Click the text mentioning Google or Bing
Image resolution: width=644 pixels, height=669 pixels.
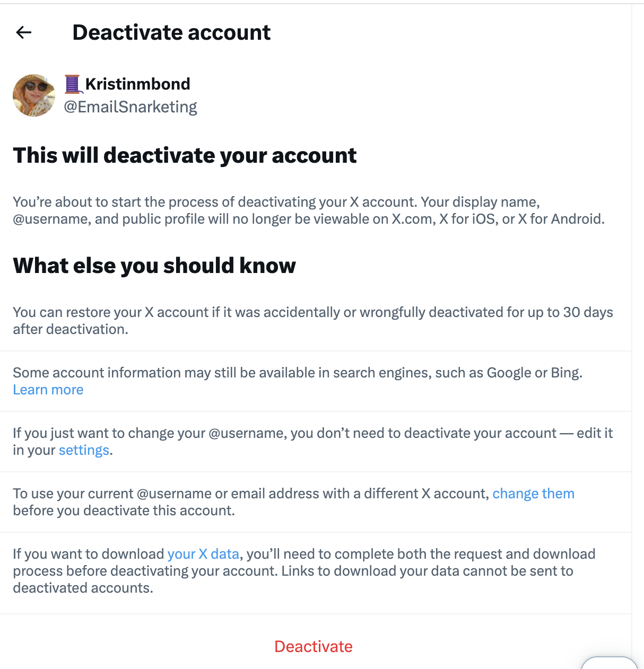(297, 373)
